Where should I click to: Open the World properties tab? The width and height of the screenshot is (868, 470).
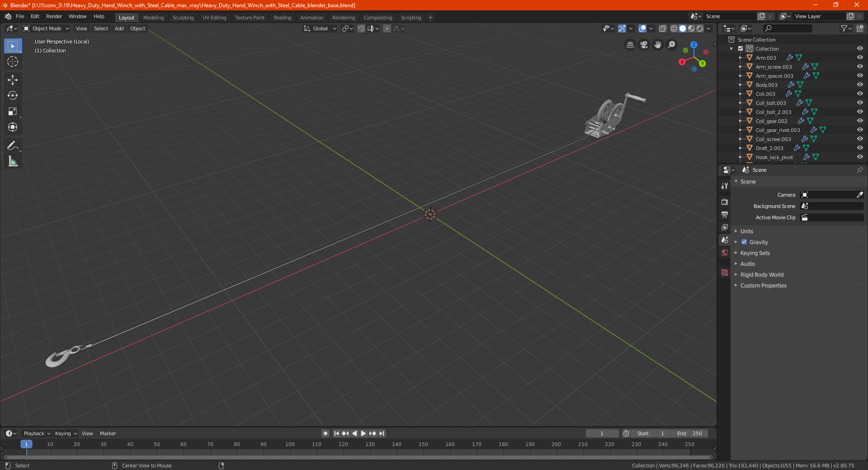coord(725,253)
